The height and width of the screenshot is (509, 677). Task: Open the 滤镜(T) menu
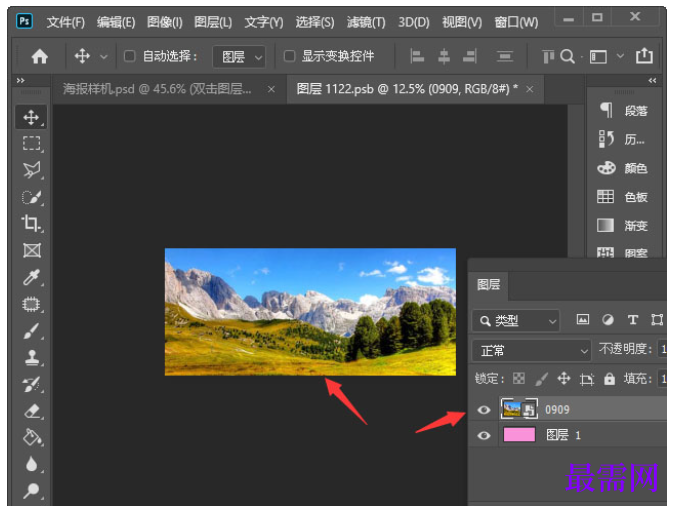coord(366,22)
